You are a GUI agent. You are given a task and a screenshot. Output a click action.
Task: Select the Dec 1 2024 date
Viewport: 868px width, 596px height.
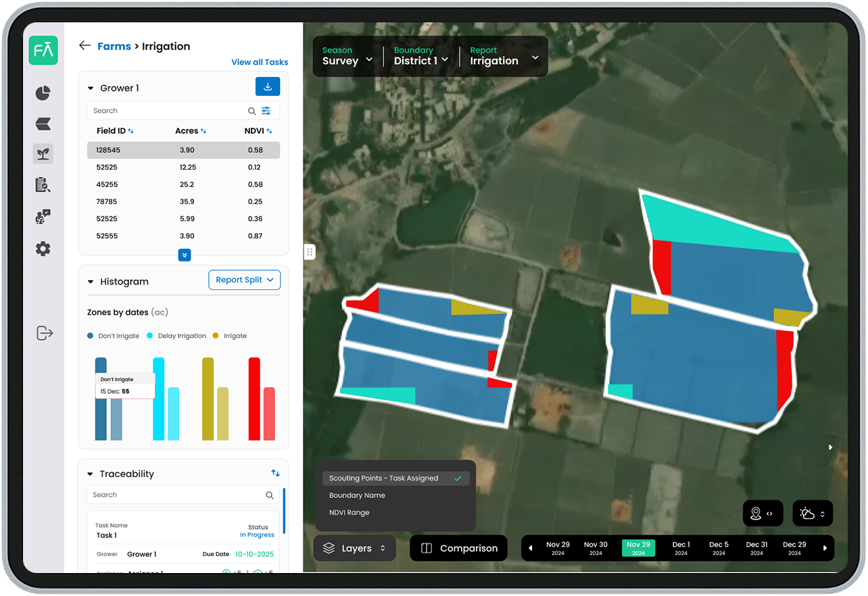(x=681, y=548)
